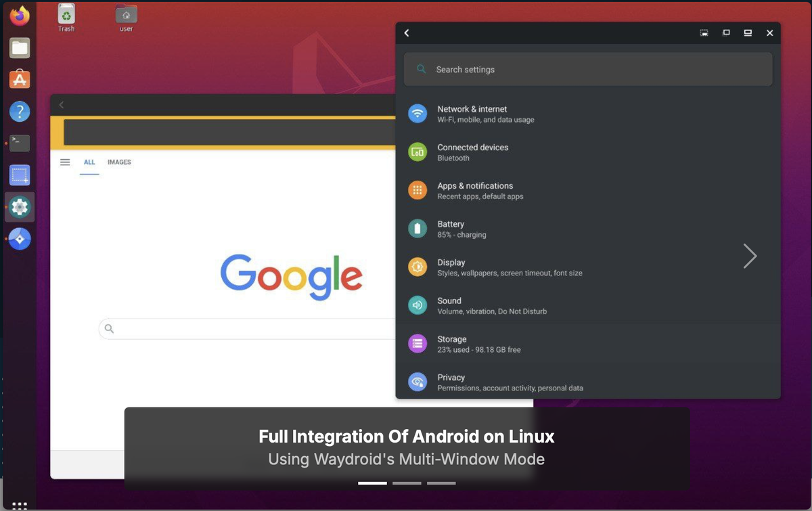812x511 pixels.
Task: Click the Network & internet Wi-Fi icon
Action: click(x=418, y=113)
